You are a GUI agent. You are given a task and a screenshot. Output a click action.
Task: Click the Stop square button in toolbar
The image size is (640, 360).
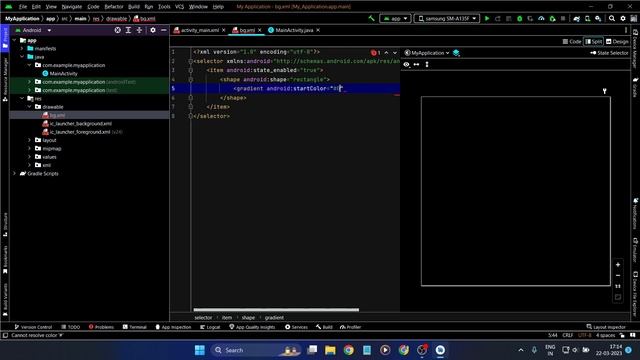coord(563,18)
